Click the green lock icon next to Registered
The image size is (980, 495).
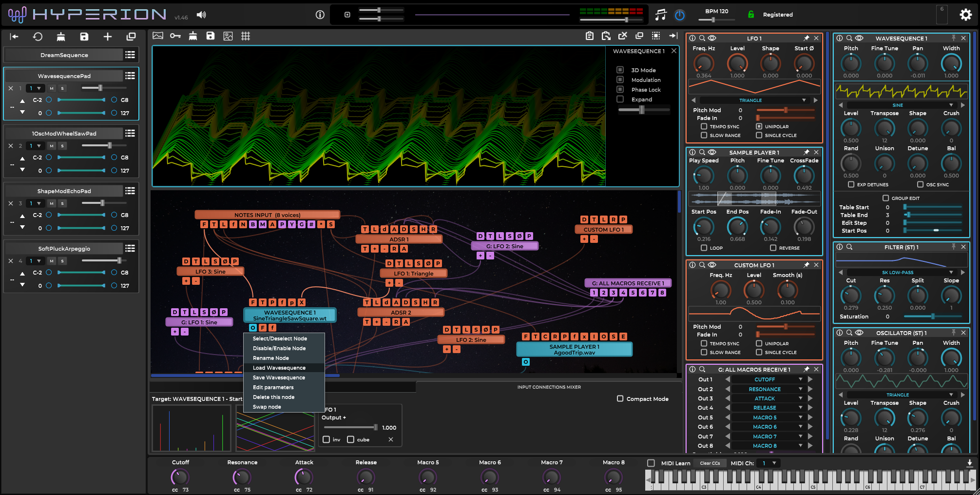coord(751,15)
